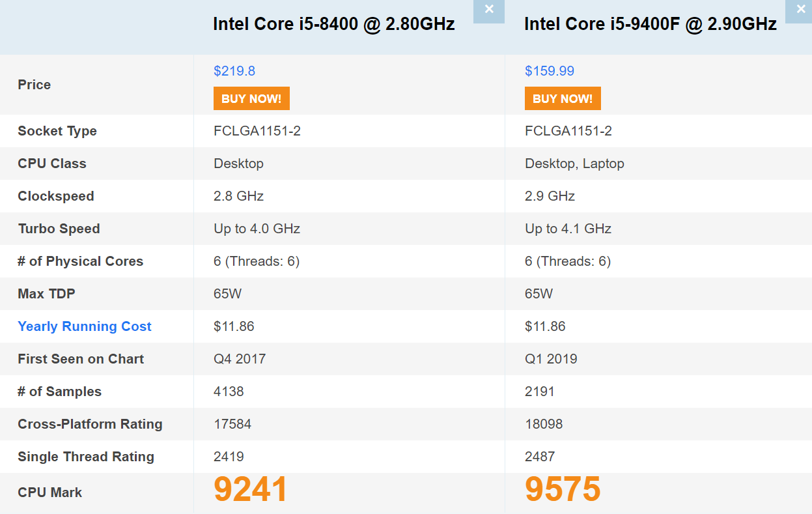Image resolution: width=812 pixels, height=514 pixels.
Task: Select the sample count 4138
Action: pos(229,392)
